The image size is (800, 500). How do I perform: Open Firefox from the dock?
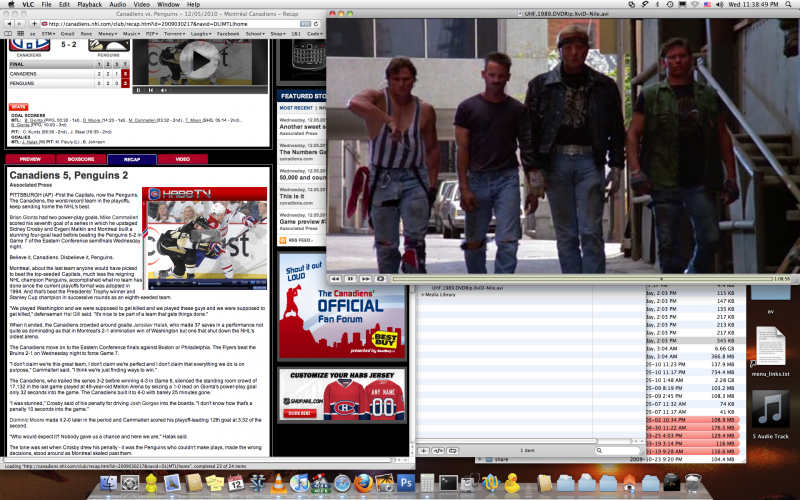pos(363,483)
